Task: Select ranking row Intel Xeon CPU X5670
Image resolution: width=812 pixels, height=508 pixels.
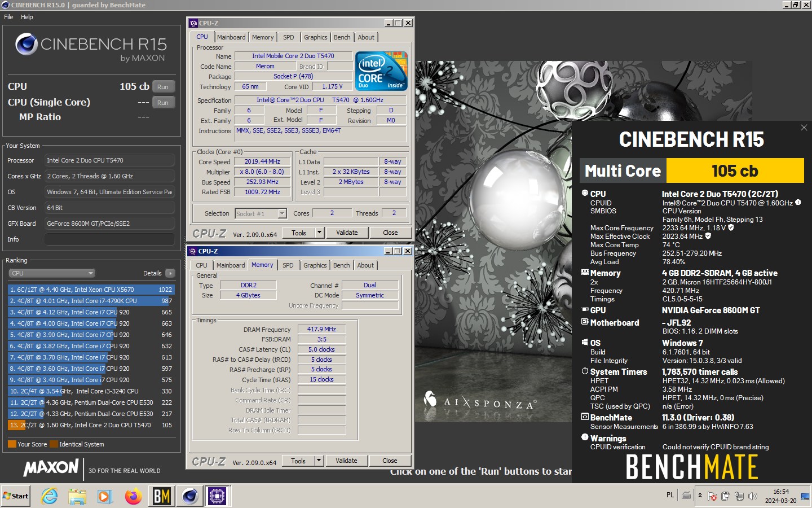Action: click(91, 290)
